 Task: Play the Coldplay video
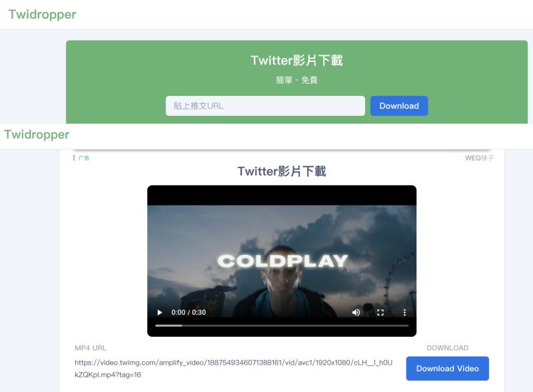pos(159,311)
